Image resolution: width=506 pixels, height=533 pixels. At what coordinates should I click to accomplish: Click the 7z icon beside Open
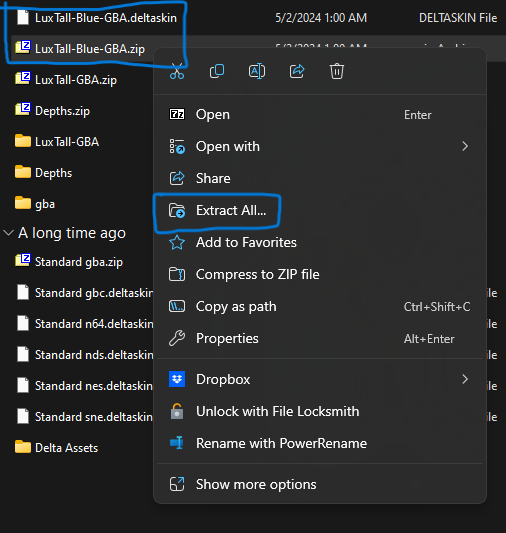coord(177,114)
